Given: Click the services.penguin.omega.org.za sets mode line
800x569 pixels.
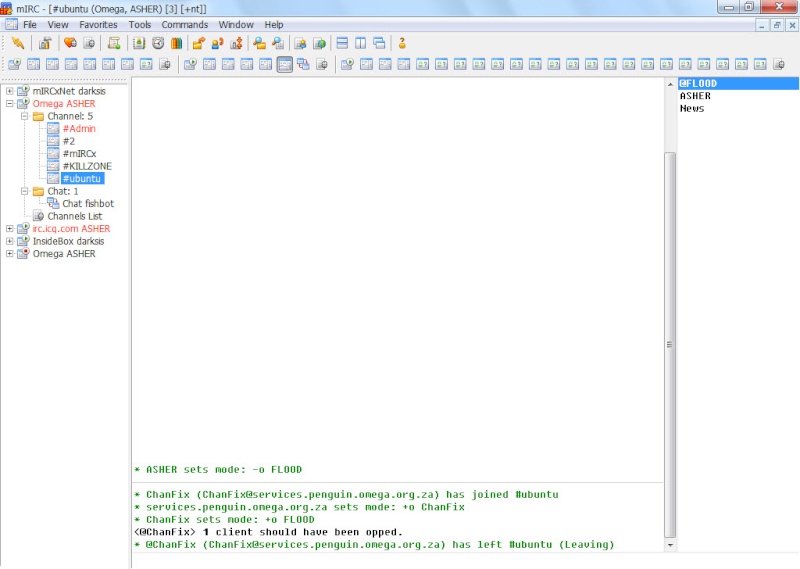Looking at the screenshot, I should [300, 507].
